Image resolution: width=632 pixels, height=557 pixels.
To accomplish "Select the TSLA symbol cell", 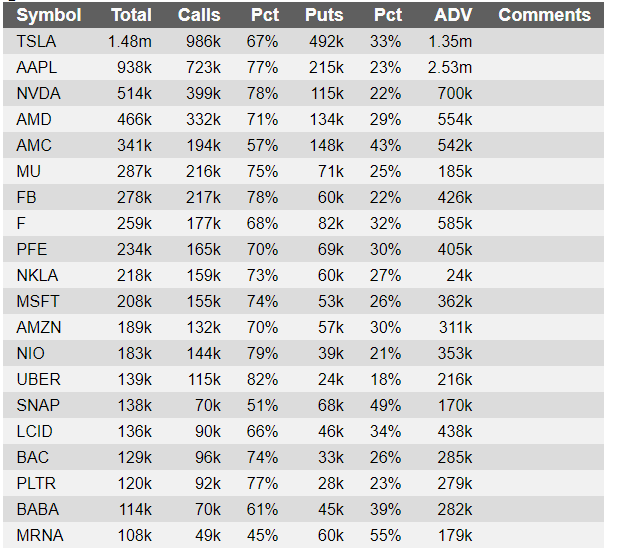I will pos(36,41).
